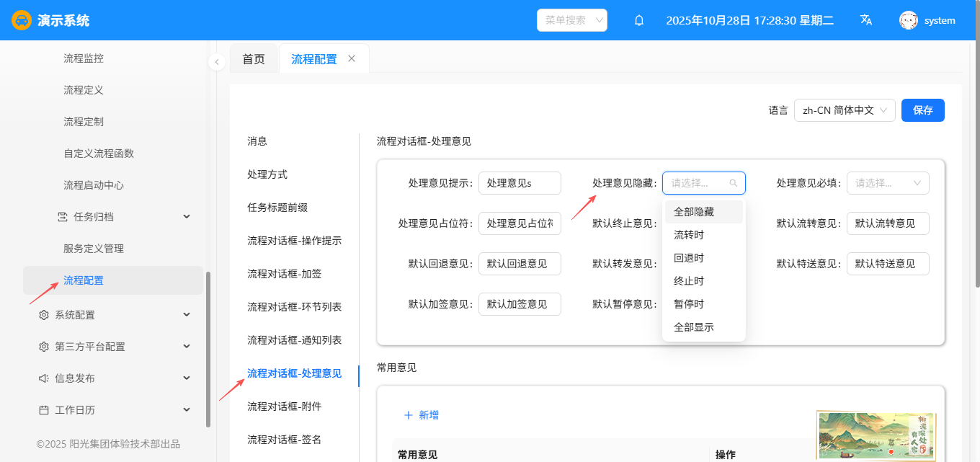Click the 保存 button
Image resolution: width=980 pixels, height=462 pixels.
tap(922, 110)
